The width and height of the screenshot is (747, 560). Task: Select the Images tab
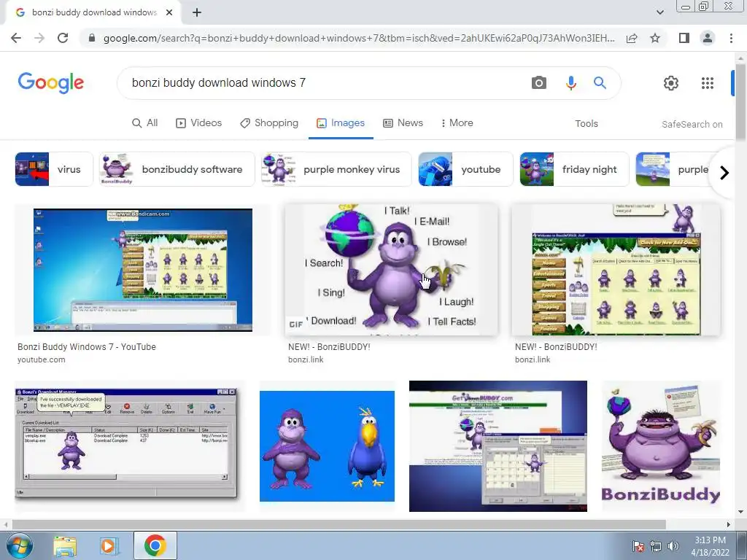point(341,122)
